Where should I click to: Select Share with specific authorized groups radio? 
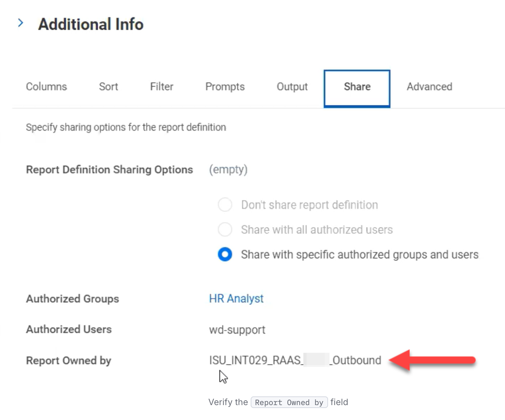click(225, 254)
